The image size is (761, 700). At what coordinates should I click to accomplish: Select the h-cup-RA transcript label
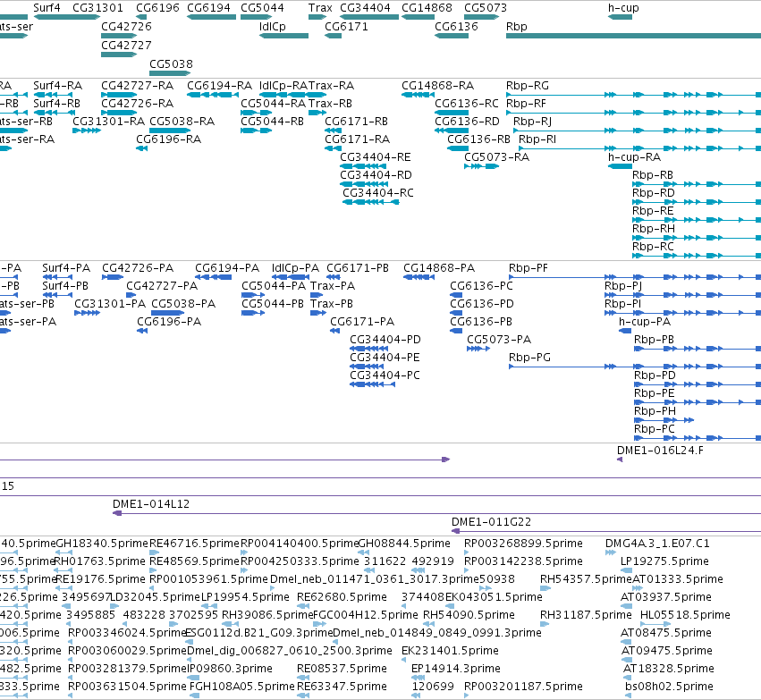click(x=634, y=157)
